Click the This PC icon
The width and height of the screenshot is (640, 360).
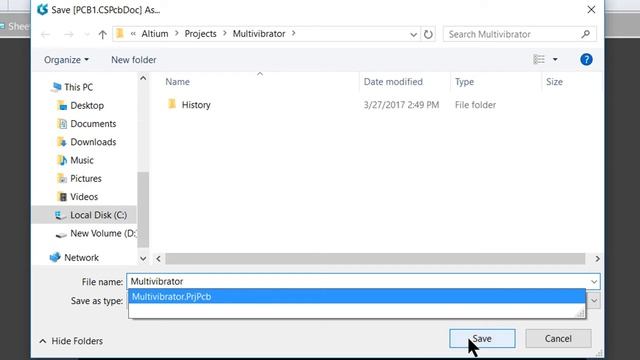(x=56, y=87)
